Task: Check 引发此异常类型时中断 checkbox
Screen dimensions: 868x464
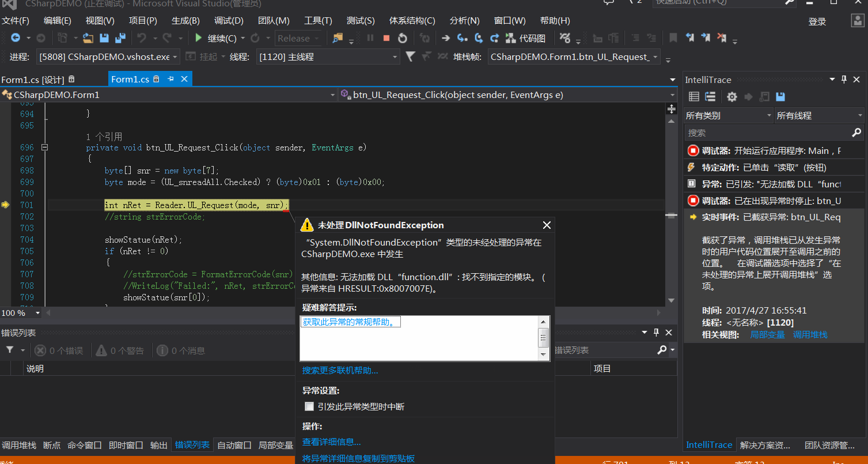Action: [x=309, y=406]
